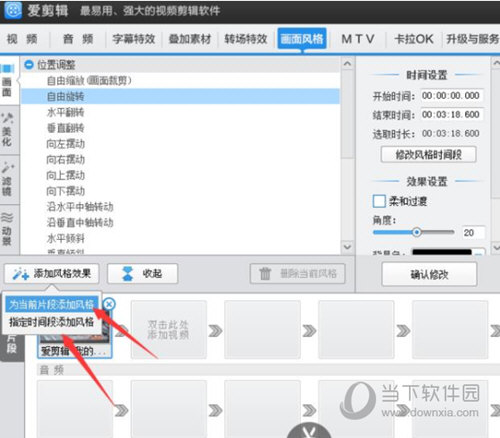Select 自由旋转 style
Viewport: 500px width, 438px height.
(180, 96)
